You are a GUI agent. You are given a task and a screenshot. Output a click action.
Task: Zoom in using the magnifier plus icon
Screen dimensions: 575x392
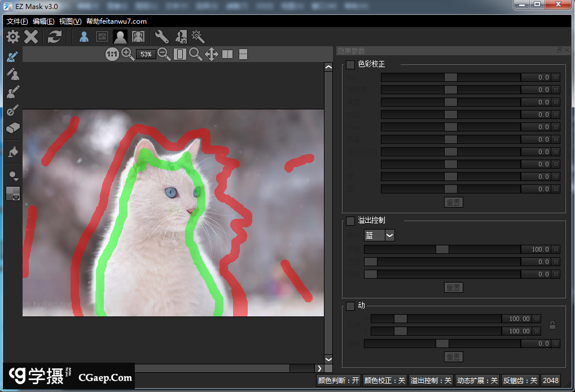128,54
